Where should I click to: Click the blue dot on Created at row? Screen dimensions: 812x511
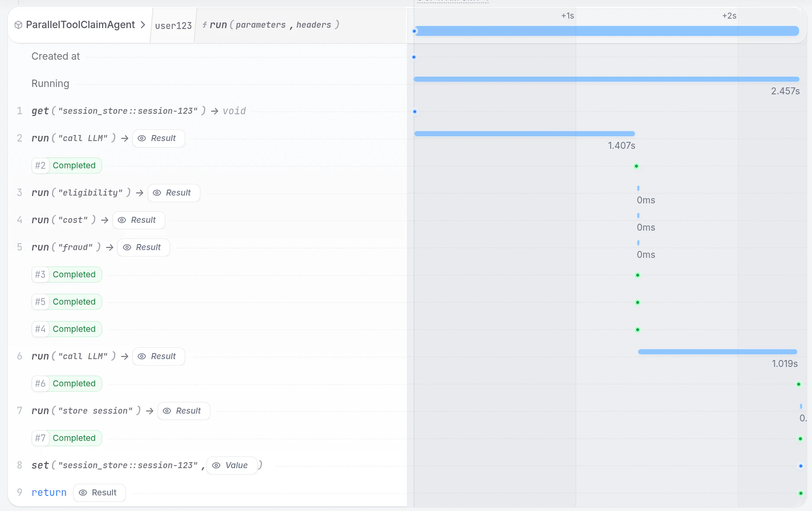click(x=414, y=57)
